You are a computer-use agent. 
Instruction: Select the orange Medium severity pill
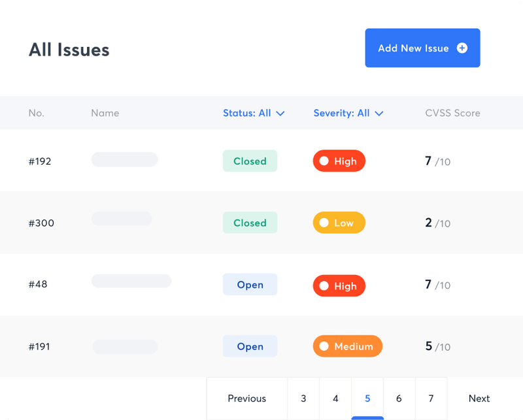[x=347, y=347]
